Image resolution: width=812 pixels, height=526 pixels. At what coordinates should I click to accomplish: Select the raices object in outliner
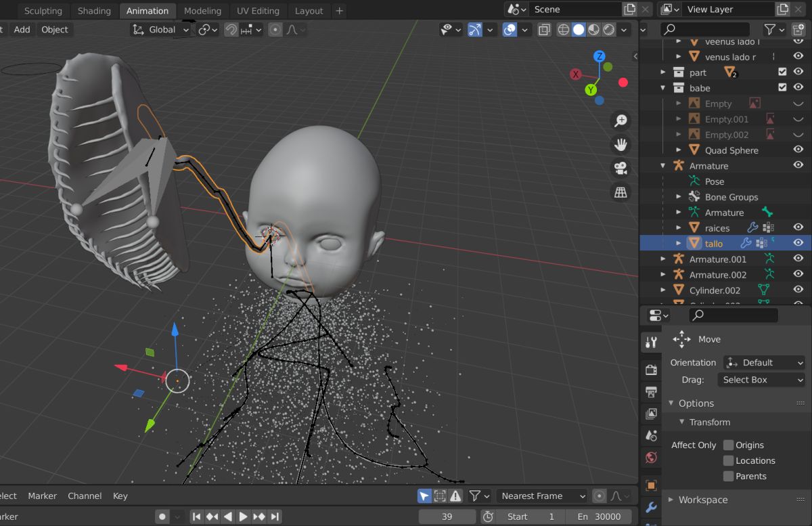point(717,228)
